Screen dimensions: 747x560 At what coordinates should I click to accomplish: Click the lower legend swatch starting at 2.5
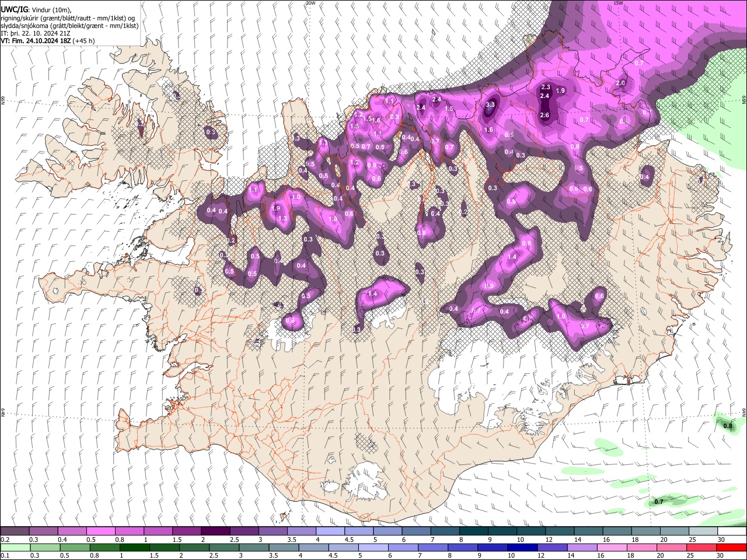[224, 547]
